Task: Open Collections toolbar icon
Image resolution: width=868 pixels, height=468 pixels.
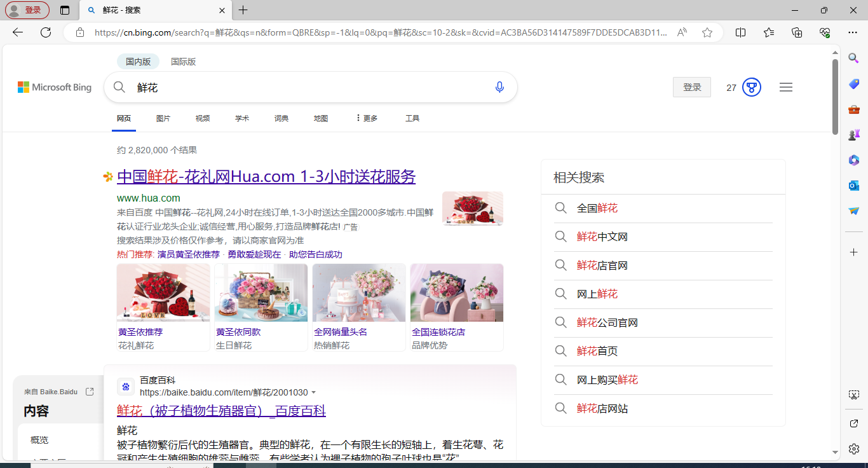Action: coord(797,32)
